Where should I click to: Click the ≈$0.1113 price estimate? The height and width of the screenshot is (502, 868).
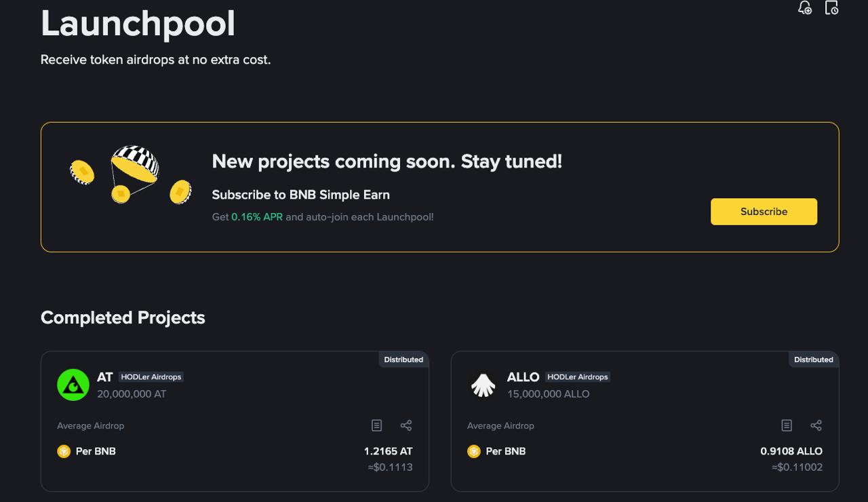coord(390,467)
